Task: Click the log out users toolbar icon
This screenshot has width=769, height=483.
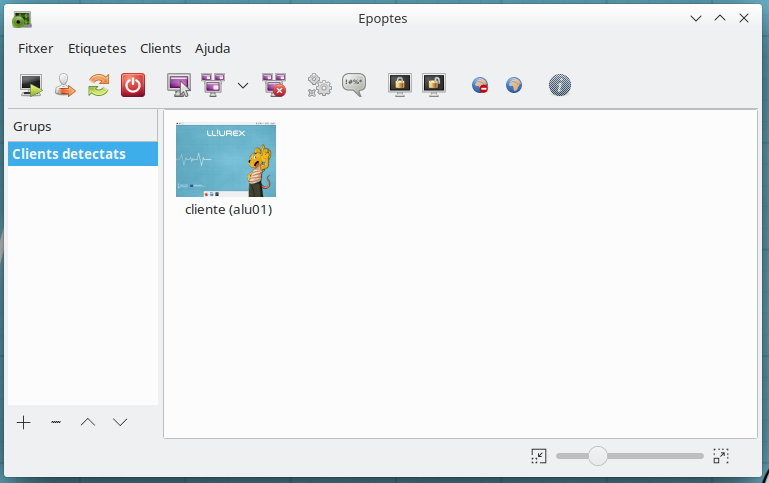Action: pos(65,85)
